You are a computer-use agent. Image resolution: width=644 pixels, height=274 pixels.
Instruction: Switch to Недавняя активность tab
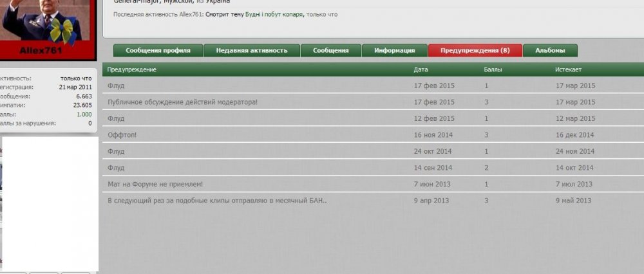click(x=252, y=50)
